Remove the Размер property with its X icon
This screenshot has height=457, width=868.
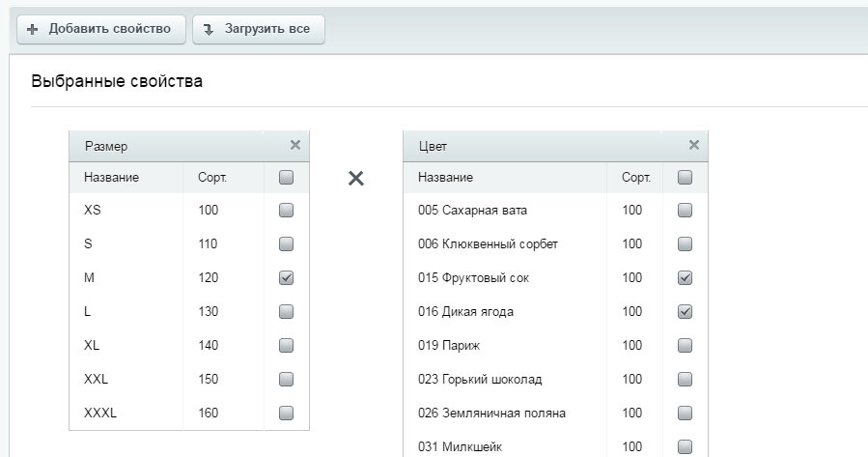(x=295, y=145)
